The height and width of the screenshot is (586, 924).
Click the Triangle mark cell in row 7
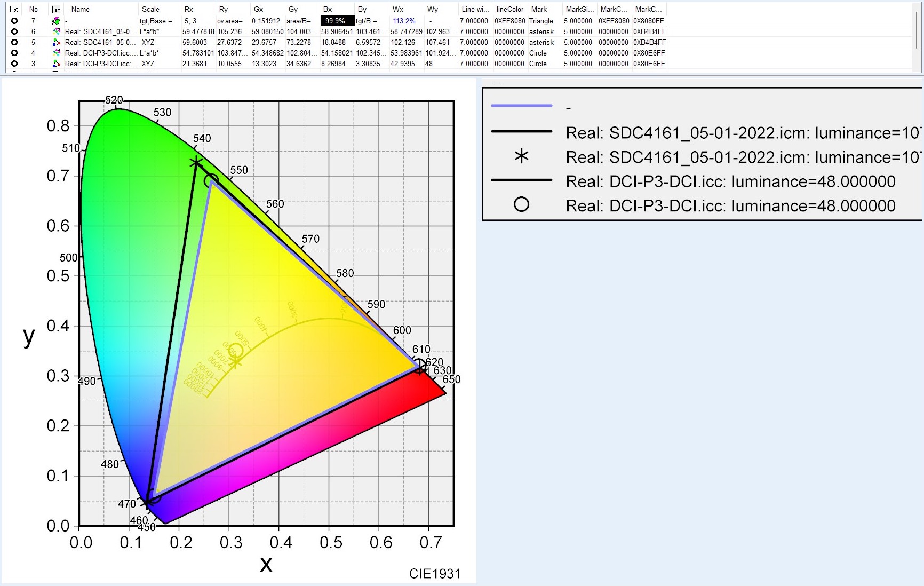(541, 21)
